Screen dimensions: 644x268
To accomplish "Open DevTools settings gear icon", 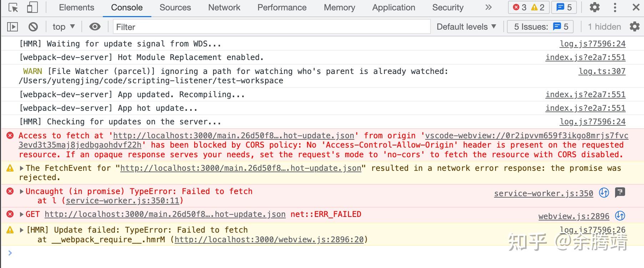I will tap(594, 8).
